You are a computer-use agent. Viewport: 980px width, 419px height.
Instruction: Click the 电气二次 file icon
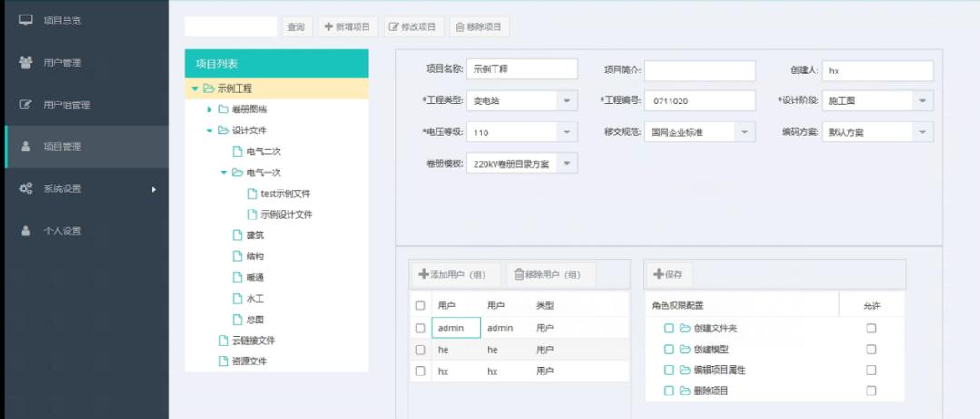pyautogui.click(x=238, y=151)
